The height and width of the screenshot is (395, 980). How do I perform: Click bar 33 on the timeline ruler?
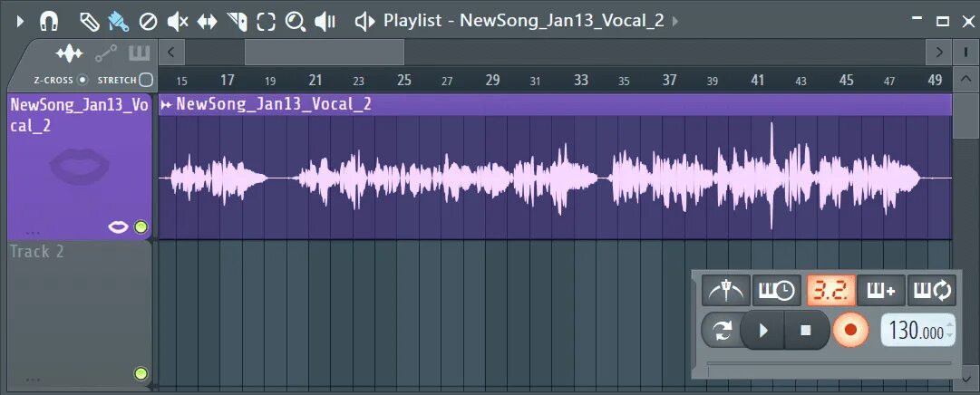581,80
